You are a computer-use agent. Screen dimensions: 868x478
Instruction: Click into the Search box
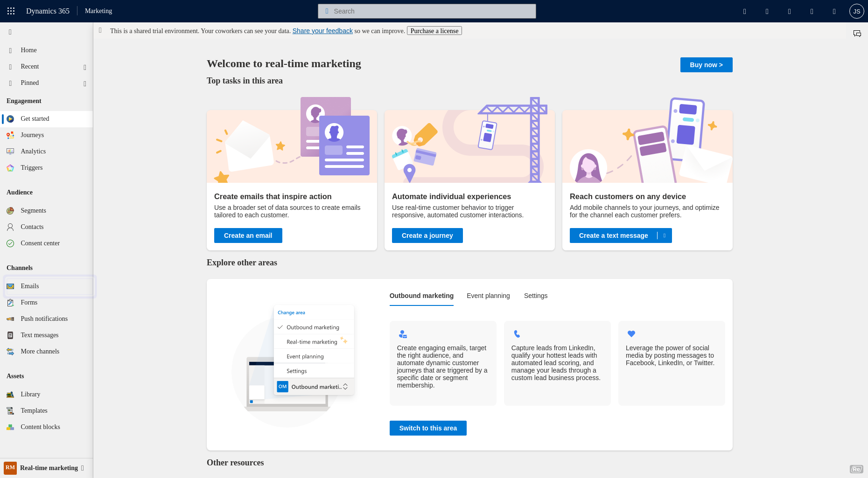(x=427, y=11)
